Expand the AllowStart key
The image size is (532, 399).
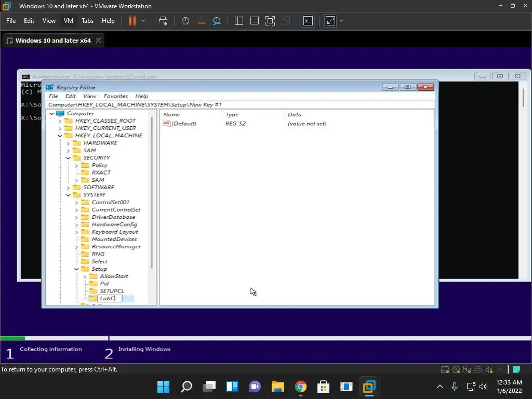(x=85, y=277)
